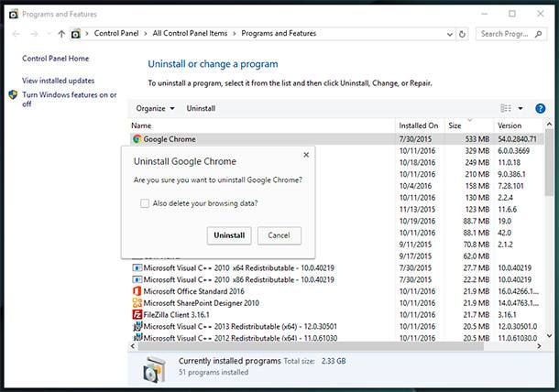The image size is (559, 392).
Task: Click the 11/13/2015 installed date cell
Action: click(418, 210)
